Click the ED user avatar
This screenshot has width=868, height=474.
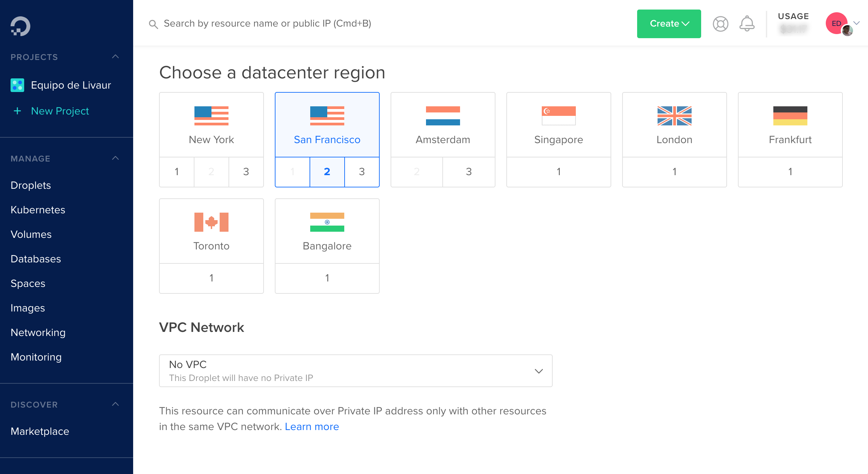coord(837,23)
